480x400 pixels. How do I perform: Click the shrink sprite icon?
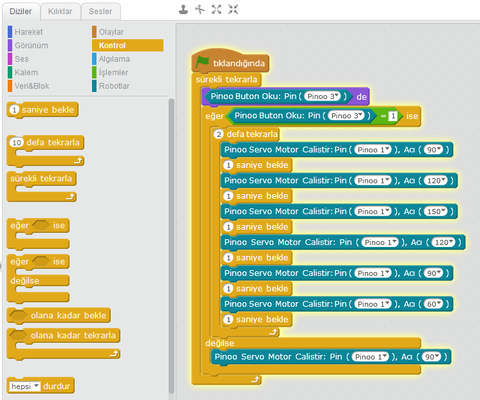[233, 10]
